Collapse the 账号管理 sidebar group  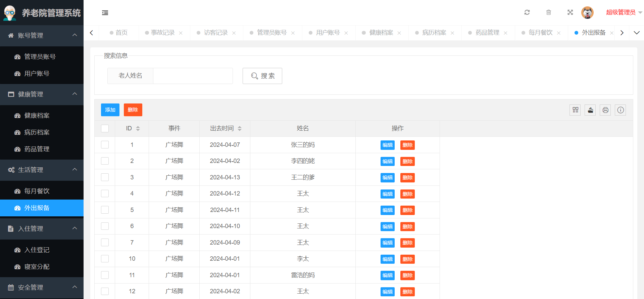coord(42,35)
